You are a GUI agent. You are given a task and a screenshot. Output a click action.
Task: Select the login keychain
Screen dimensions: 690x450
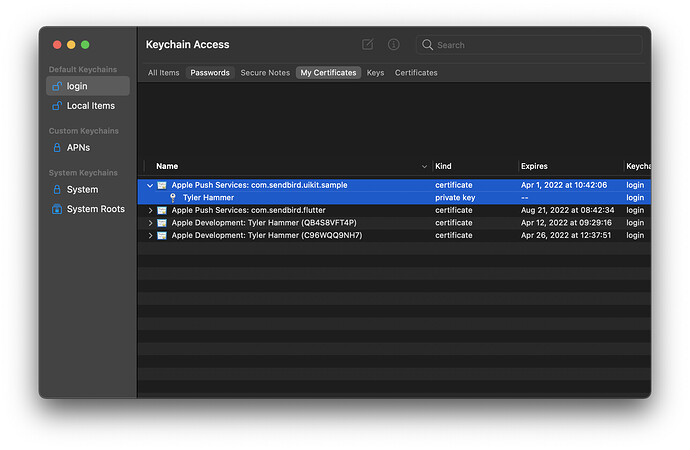pos(88,86)
